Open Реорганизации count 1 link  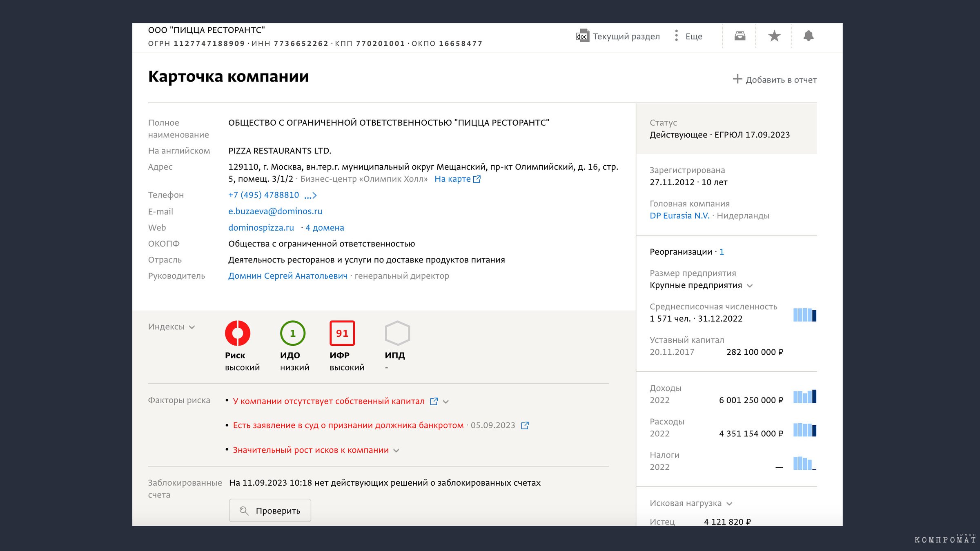coord(722,252)
